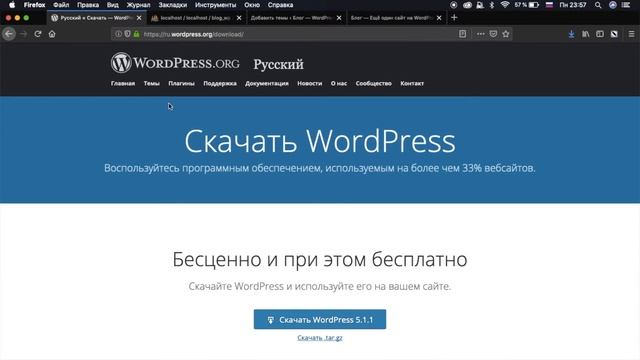The image size is (640, 360).
Task: Switch to the localhost / blog tab
Action: point(196,18)
